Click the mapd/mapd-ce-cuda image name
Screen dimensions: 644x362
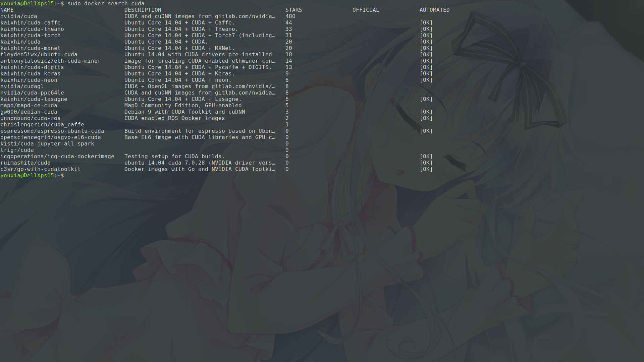click(x=29, y=106)
